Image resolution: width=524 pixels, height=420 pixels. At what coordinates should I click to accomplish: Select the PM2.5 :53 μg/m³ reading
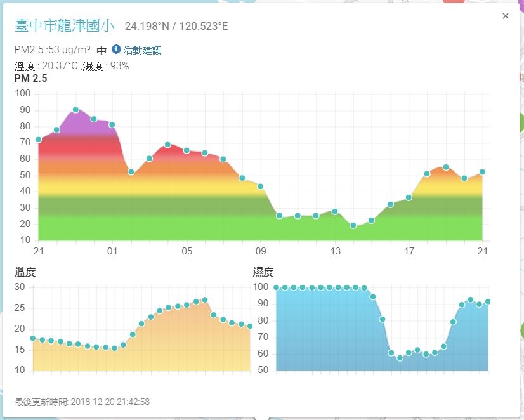(x=53, y=49)
